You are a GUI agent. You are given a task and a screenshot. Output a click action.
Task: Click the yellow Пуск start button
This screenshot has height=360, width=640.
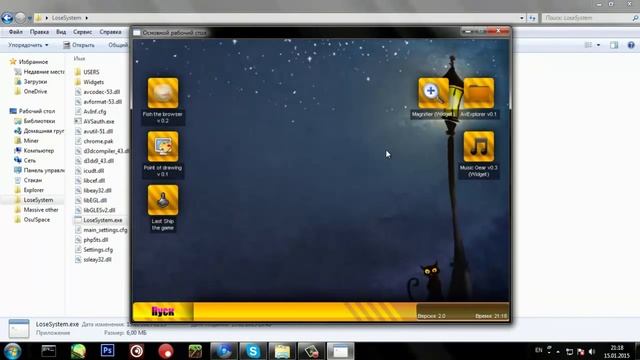tap(163, 312)
